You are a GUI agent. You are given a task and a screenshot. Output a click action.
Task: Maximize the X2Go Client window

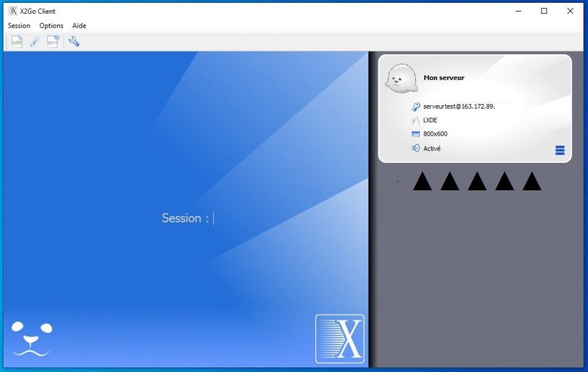[544, 11]
